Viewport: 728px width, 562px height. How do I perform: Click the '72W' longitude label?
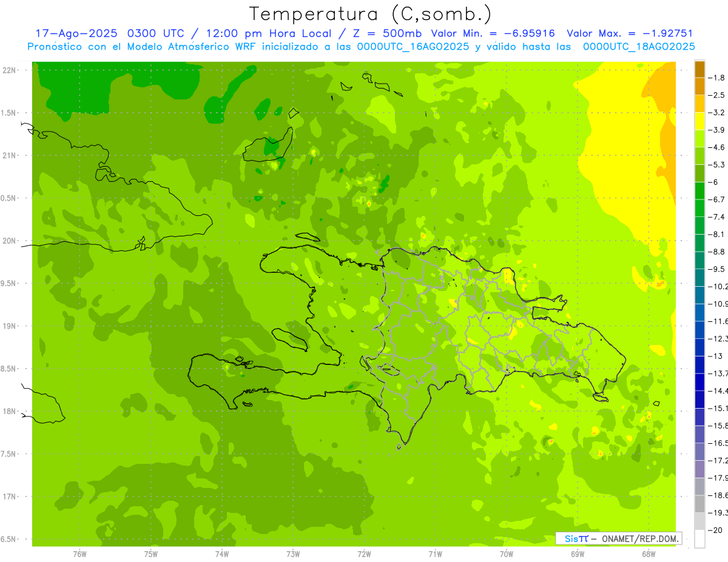(x=364, y=554)
